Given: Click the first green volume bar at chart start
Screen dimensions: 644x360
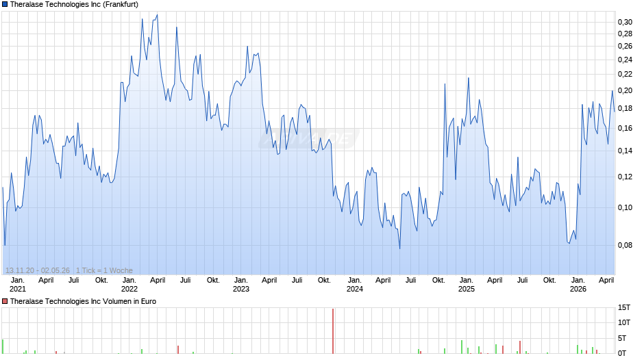Looking at the screenshot, I should click(x=3, y=346).
